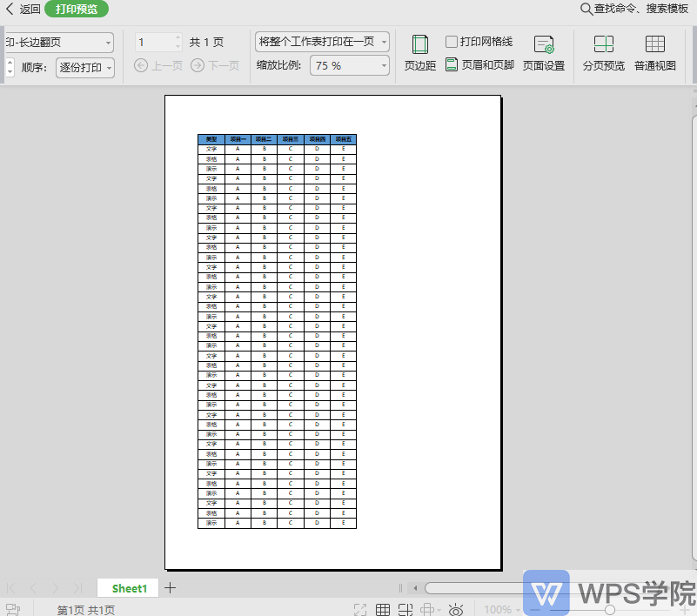
Task: Enable the 打印网格线 checkbox
Action: tap(452, 42)
